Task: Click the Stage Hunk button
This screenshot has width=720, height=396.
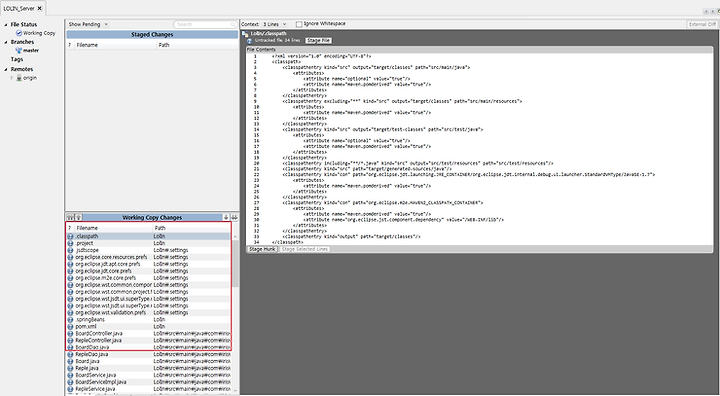Action: click(x=262, y=249)
